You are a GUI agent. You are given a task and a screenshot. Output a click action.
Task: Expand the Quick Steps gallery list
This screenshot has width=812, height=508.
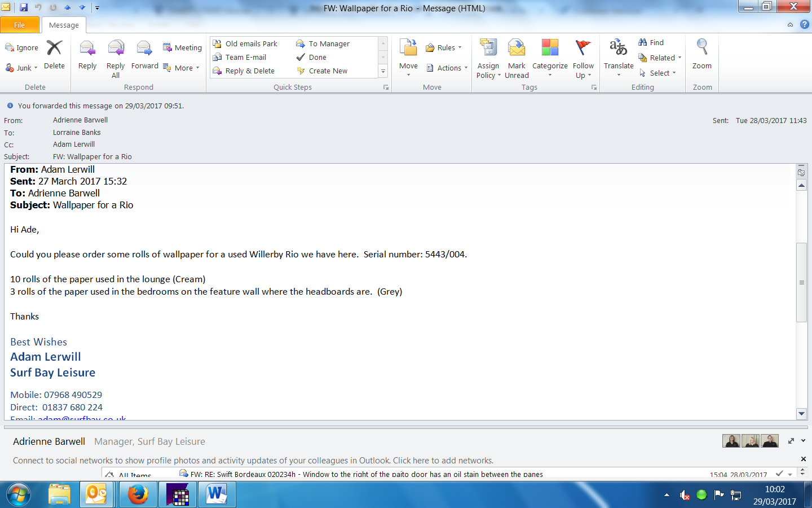point(383,71)
